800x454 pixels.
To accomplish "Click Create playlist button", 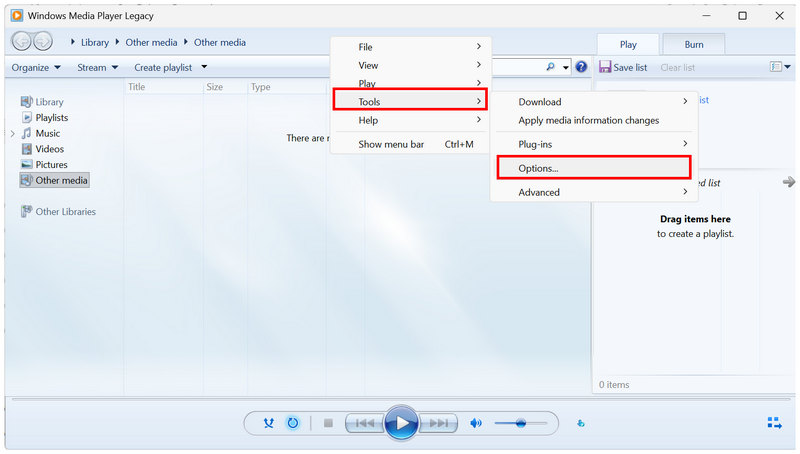I will point(163,67).
